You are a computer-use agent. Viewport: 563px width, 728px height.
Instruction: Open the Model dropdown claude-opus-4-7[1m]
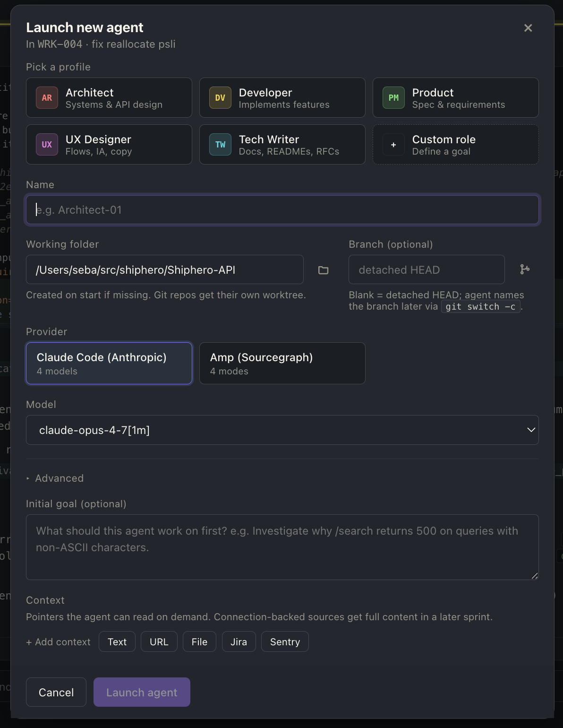pyautogui.click(x=282, y=430)
